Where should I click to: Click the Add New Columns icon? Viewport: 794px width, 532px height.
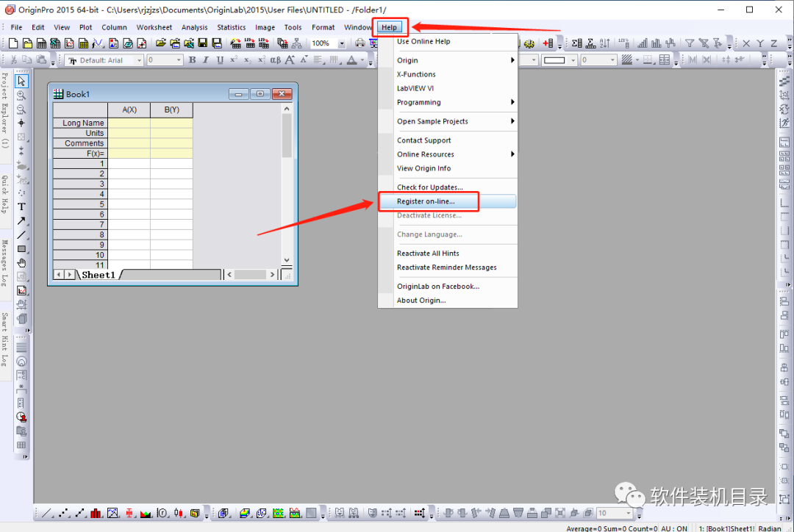tap(548, 43)
